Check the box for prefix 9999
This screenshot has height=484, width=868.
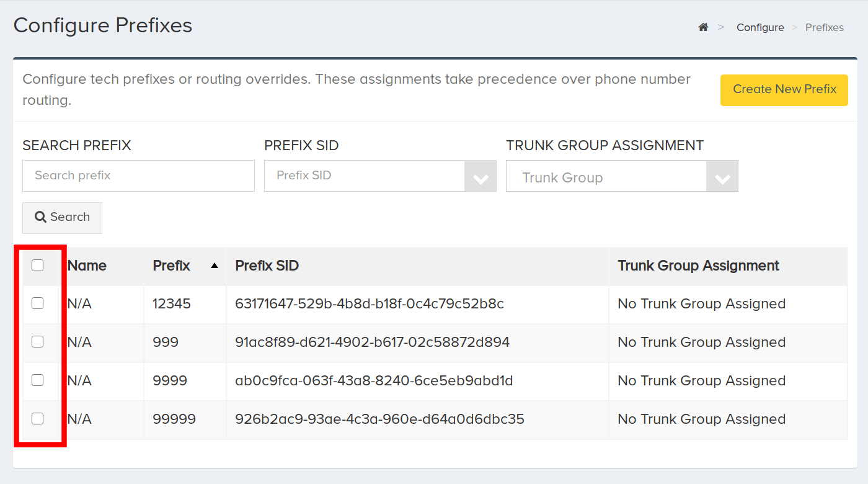38,380
